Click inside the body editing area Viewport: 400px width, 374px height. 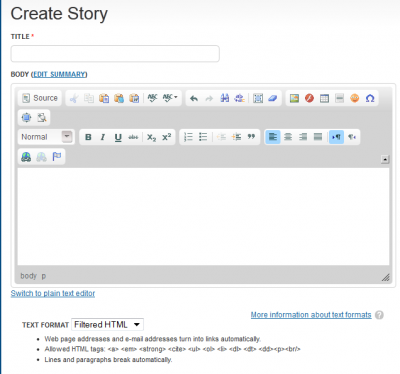[x=203, y=217]
